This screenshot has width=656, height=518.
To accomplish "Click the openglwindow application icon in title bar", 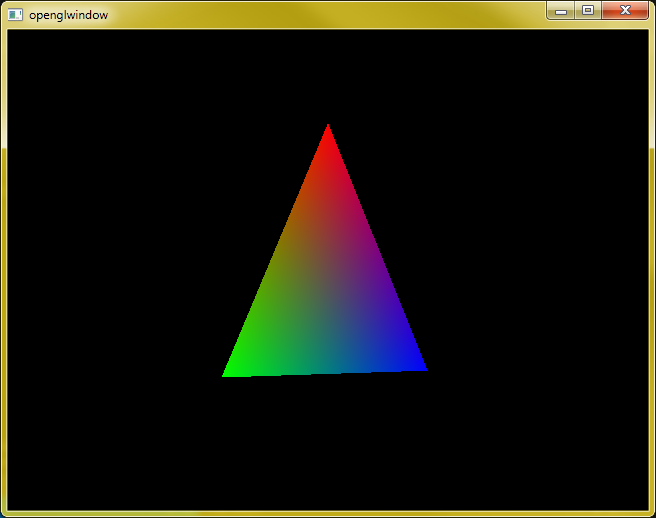I will [x=15, y=15].
